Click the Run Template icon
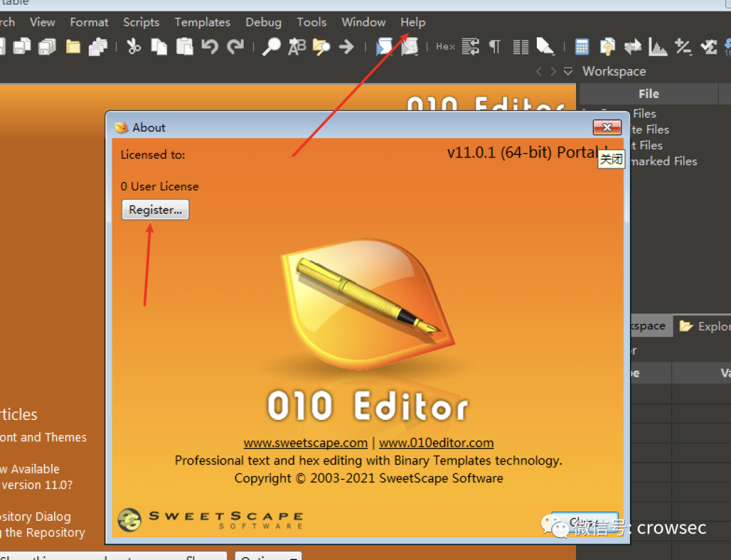Screen dimensions: 731x560 pos(409,47)
